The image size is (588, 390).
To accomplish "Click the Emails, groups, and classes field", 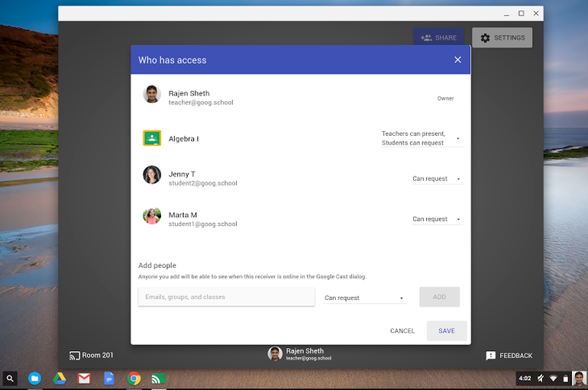I will point(226,297).
